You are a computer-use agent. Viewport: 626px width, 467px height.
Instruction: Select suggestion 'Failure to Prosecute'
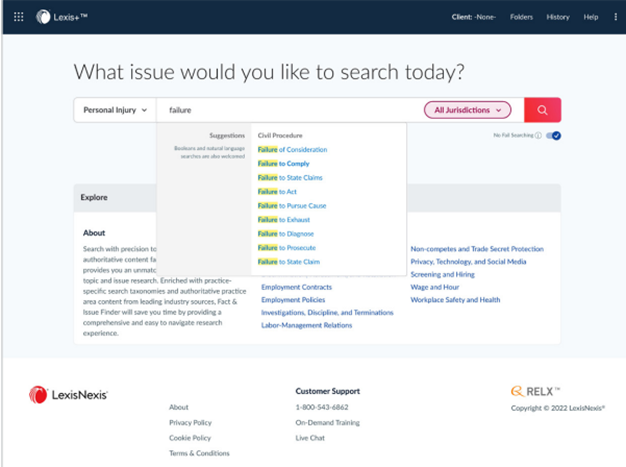click(x=287, y=247)
